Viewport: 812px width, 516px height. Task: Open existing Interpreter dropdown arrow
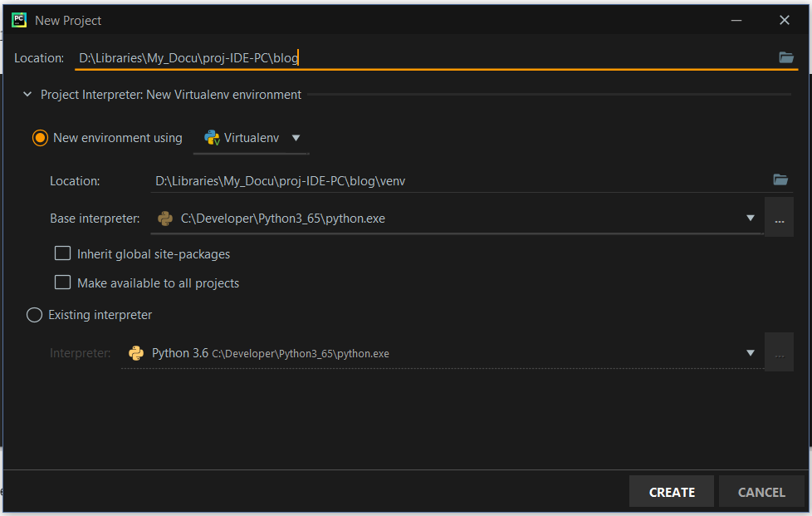pos(751,353)
